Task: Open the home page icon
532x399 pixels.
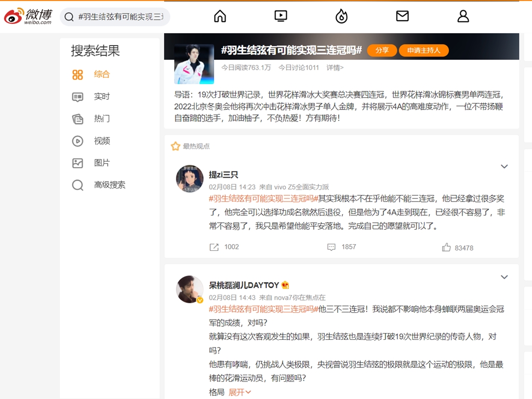Action: pos(220,17)
